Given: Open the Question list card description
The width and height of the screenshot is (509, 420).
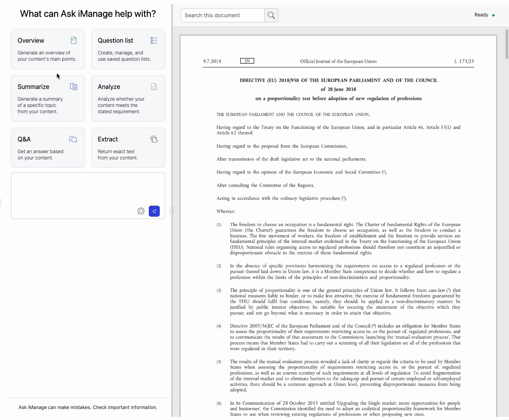Looking at the screenshot, I should coord(124,56).
